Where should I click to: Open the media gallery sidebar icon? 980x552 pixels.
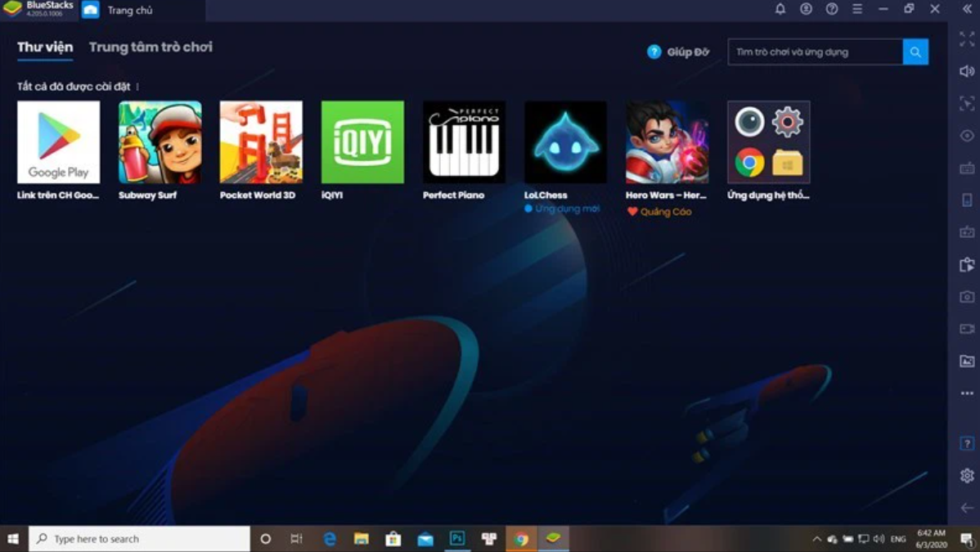point(967,361)
